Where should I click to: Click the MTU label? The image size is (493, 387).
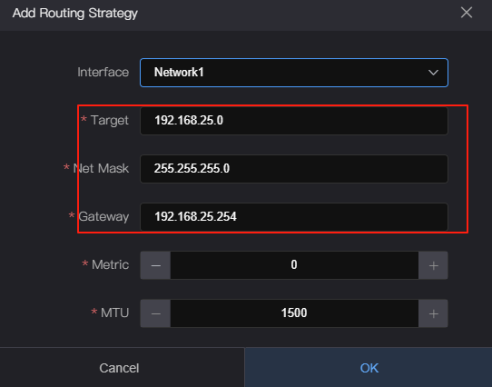(115, 313)
